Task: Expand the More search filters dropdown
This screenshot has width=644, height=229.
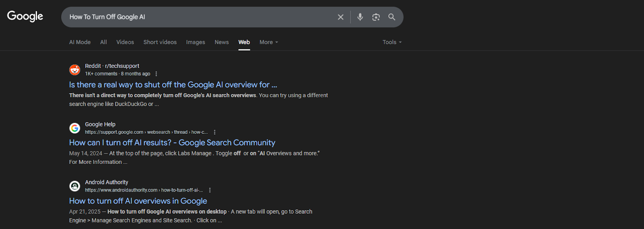Action: pyautogui.click(x=268, y=42)
